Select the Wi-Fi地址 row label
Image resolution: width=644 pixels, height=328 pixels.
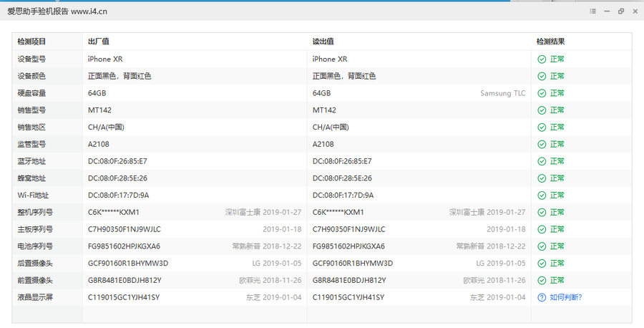coord(33,196)
